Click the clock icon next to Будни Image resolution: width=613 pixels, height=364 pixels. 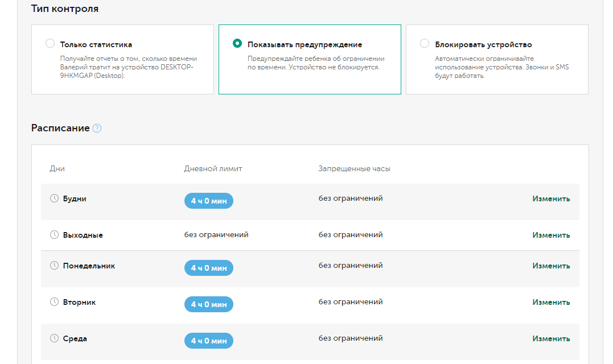(x=55, y=198)
